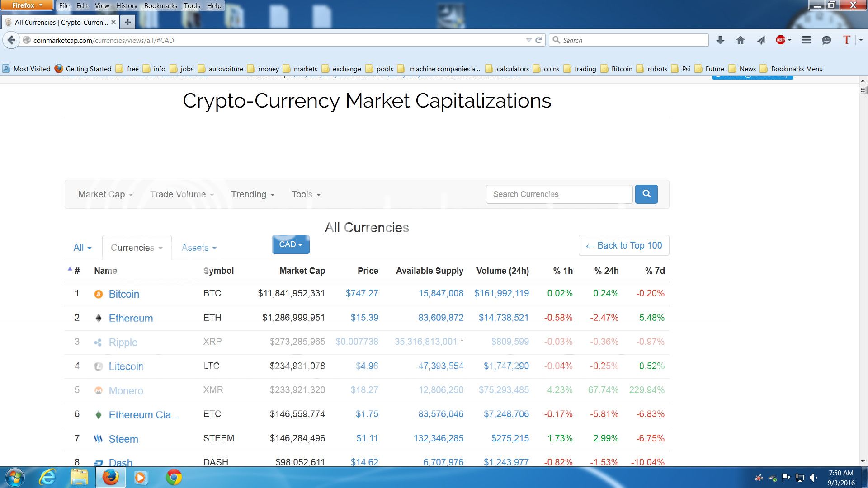
Task: Click Internet Explorer taskbar icon
Action: point(47,477)
